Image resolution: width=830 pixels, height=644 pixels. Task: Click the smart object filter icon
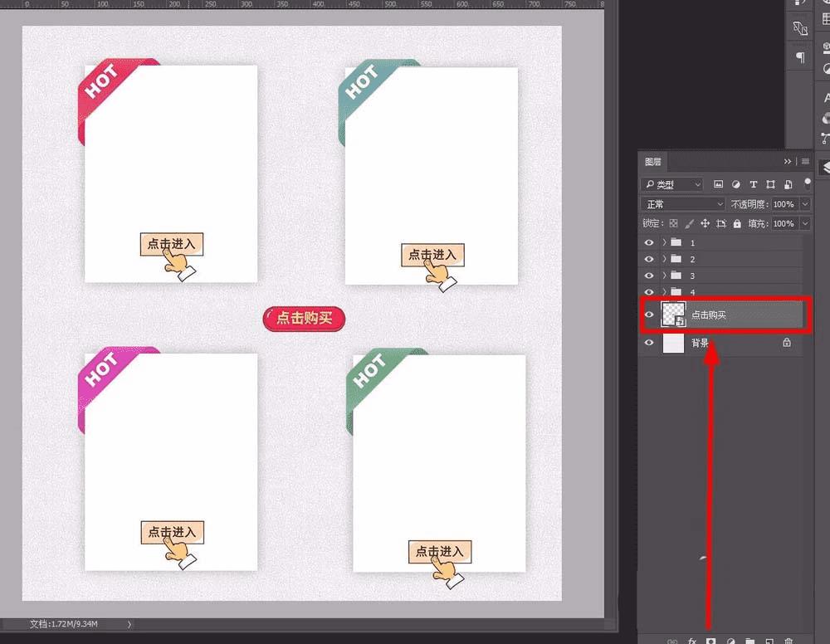788,184
